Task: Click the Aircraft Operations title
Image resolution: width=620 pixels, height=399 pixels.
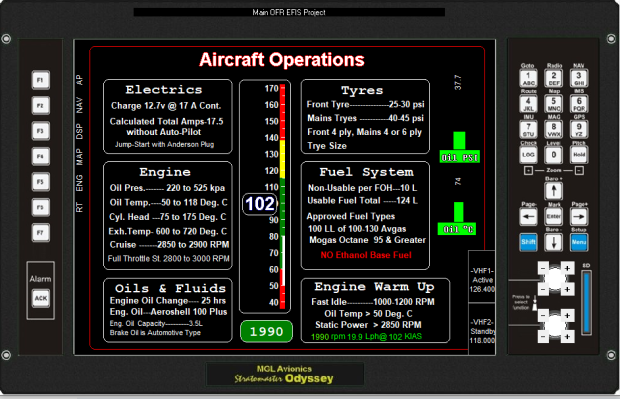Action: tap(282, 60)
